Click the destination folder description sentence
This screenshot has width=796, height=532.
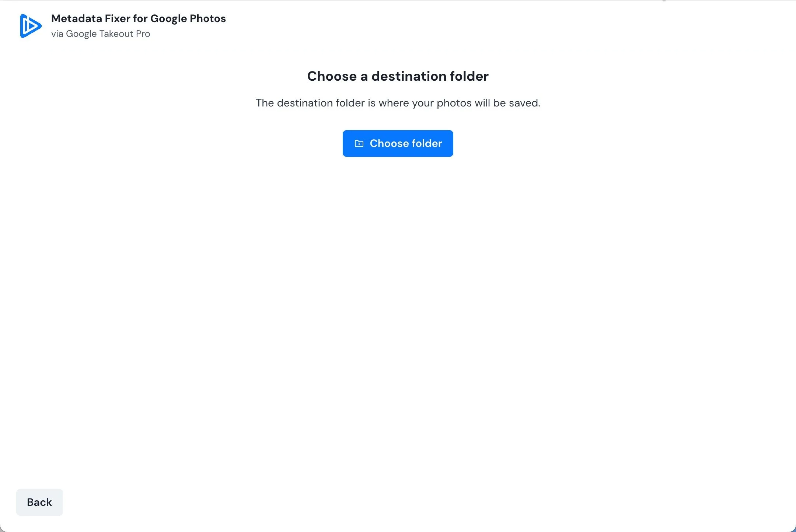pyautogui.click(x=398, y=103)
